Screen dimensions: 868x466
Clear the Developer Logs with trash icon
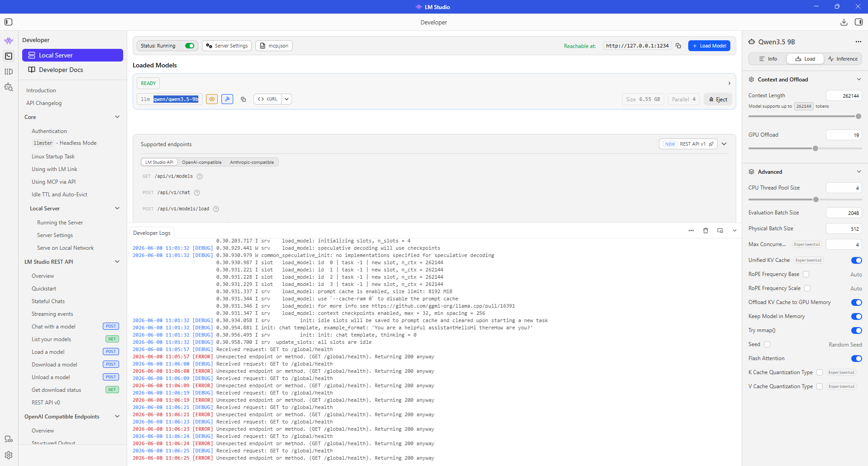(x=705, y=231)
